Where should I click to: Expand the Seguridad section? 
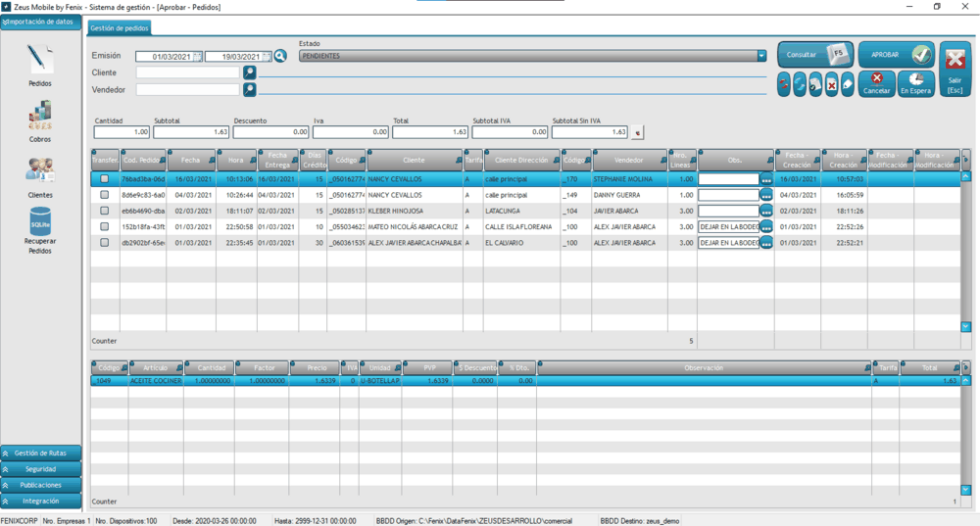tap(40, 469)
